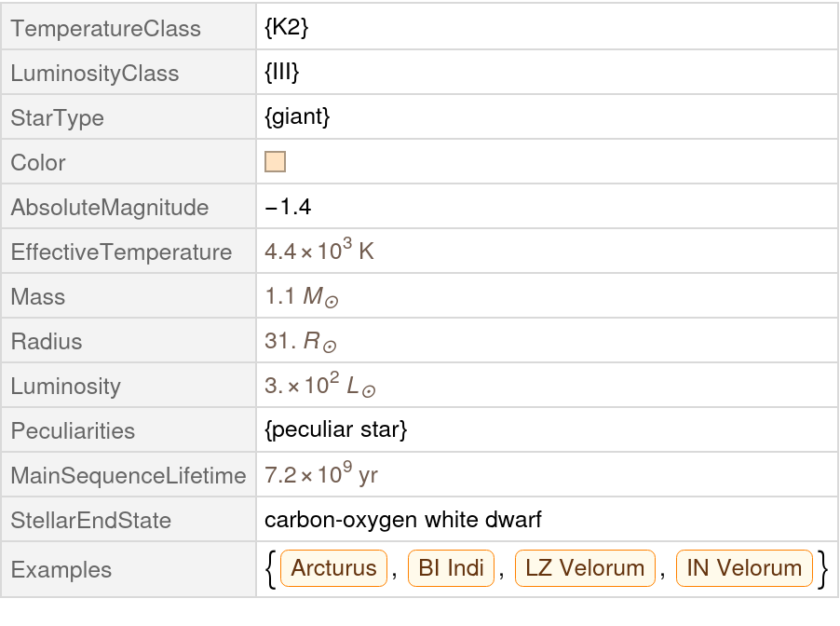Click the Examples row label
Image resolution: width=840 pixels, height=626 pixels.
point(61,570)
